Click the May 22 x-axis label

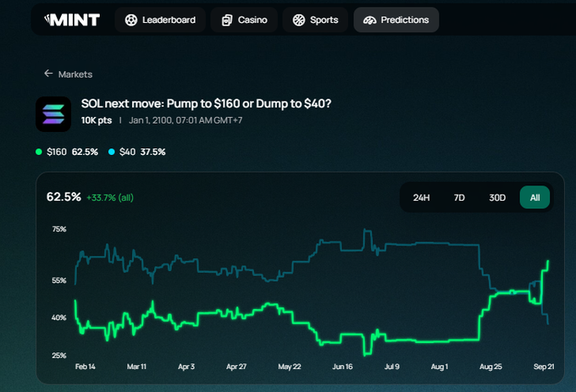pos(290,367)
